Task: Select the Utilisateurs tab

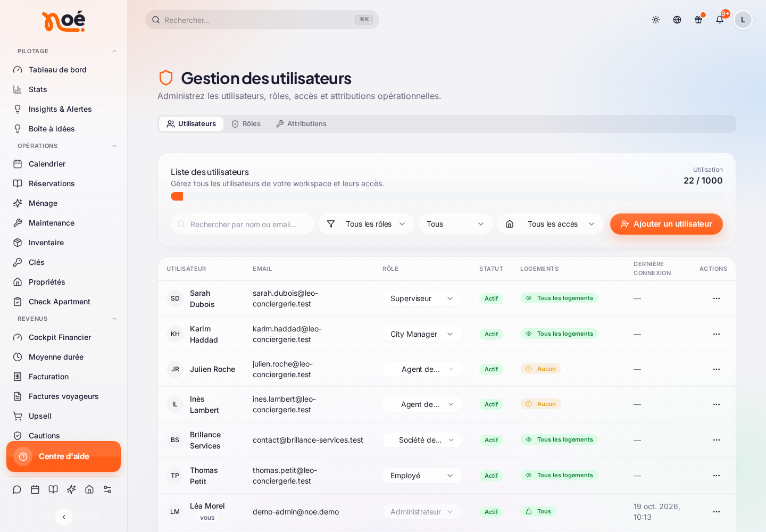Action: (191, 124)
